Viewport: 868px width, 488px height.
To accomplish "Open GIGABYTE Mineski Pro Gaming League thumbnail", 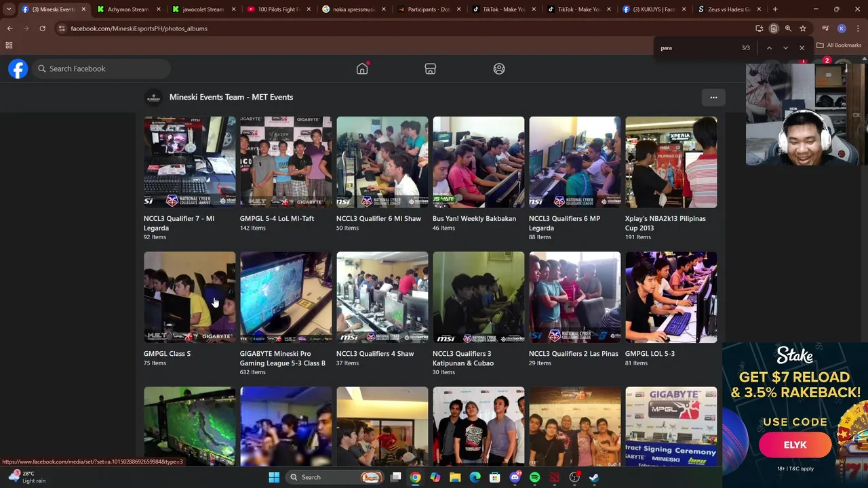I will click(x=286, y=297).
